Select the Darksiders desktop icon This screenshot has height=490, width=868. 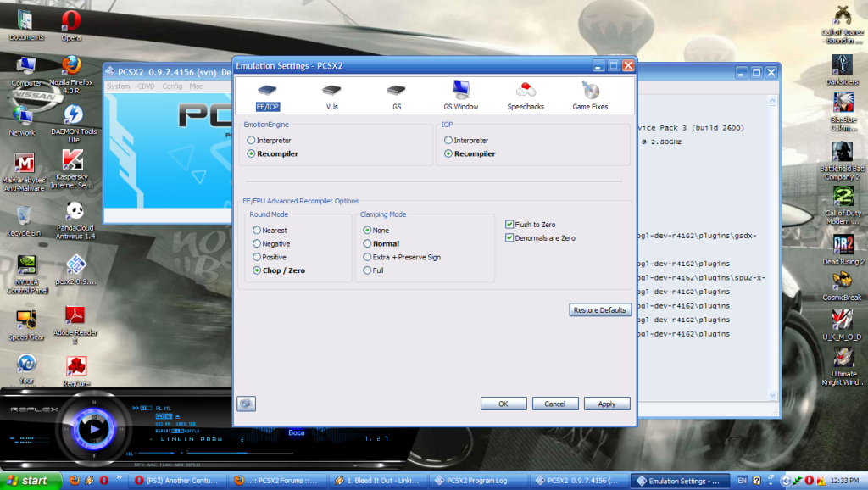842,70
